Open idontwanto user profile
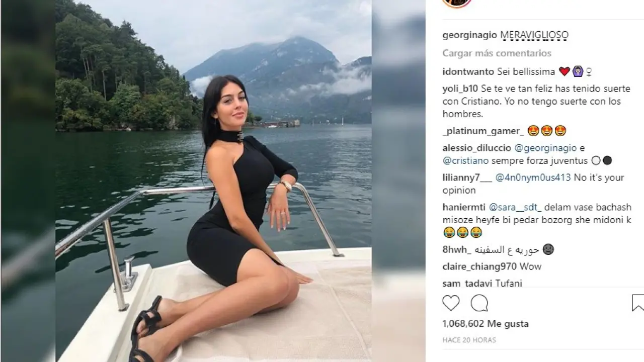Screen dimensions: 644x362 (x=468, y=71)
